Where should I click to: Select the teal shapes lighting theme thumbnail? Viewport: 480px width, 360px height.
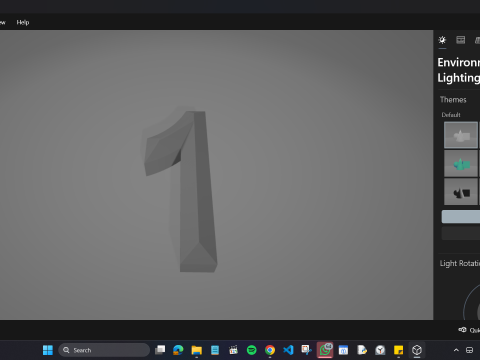click(461, 163)
